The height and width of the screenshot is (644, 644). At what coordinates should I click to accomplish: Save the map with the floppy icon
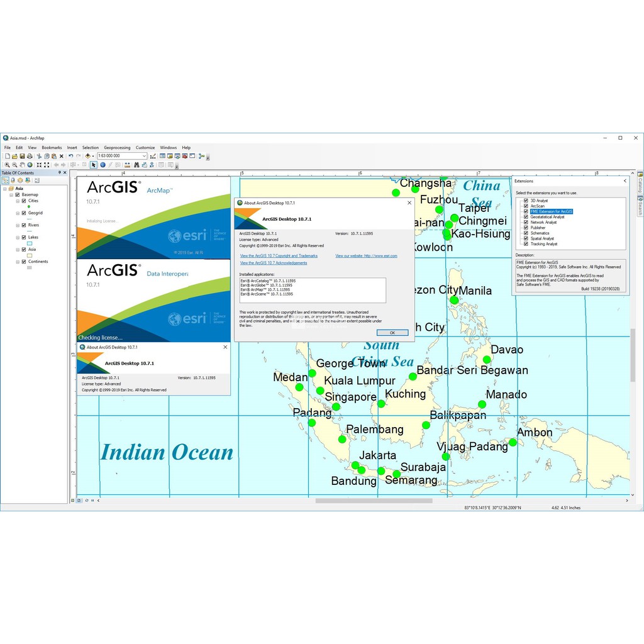click(x=22, y=156)
